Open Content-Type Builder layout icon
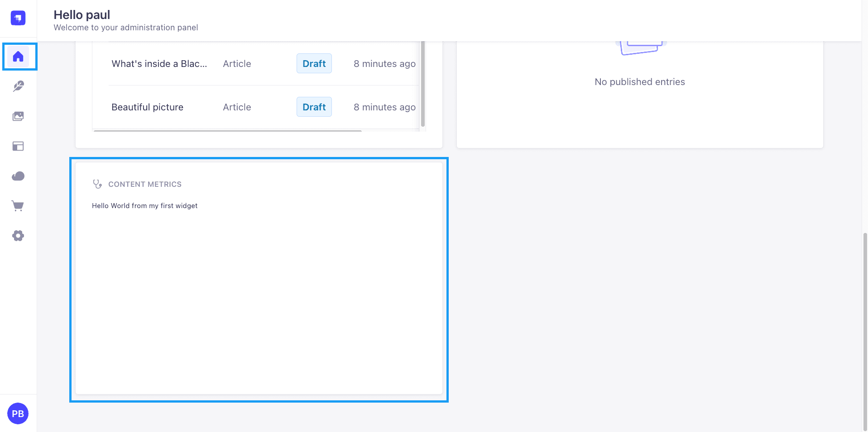The image size is (868, 432). (18, 146)
